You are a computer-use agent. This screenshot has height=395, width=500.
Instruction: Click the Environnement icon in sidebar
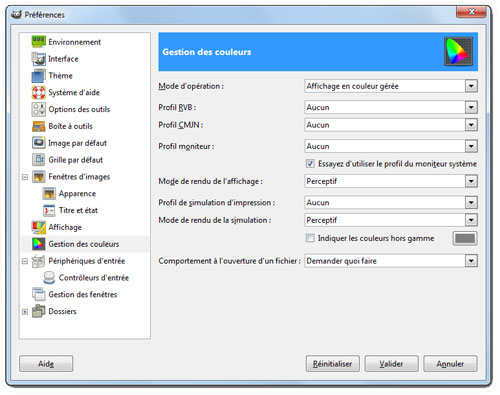click(x=39, y=42)
